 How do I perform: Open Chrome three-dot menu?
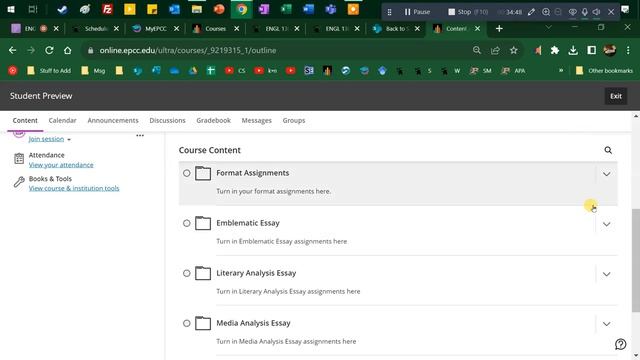pyautogui.click(x=628, y=50)
